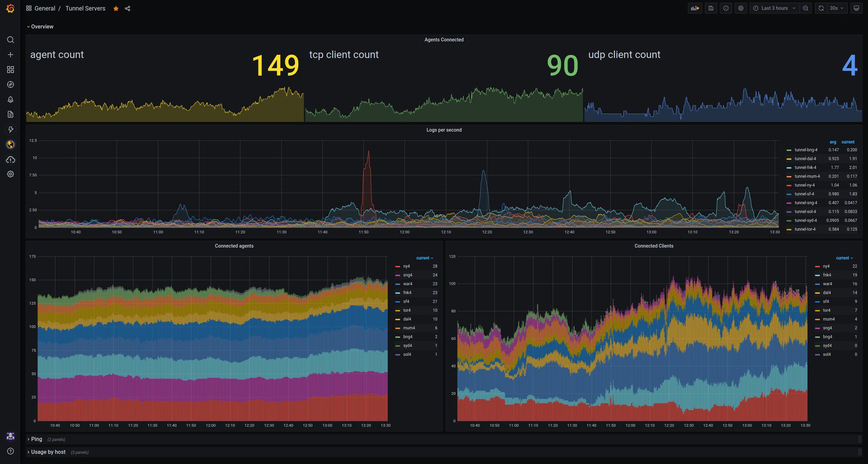The width and height of the screenshot is (868, 464).
Task: Click the tcp client count value 90
Action: click(562, 66)
